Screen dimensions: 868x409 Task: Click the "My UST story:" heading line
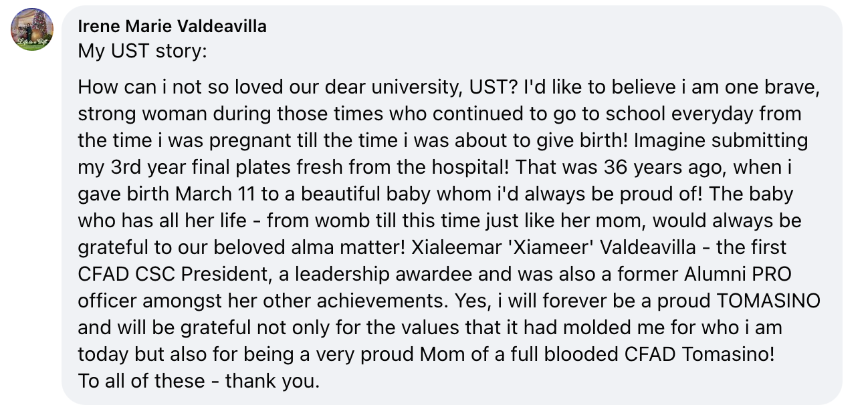click(142, 51)
